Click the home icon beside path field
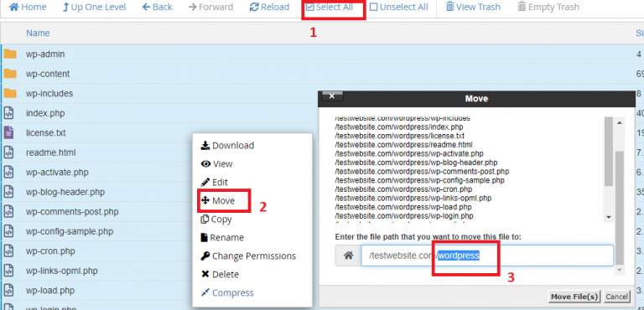Screen dimensions: 644x310 click(x=348, y=256)
